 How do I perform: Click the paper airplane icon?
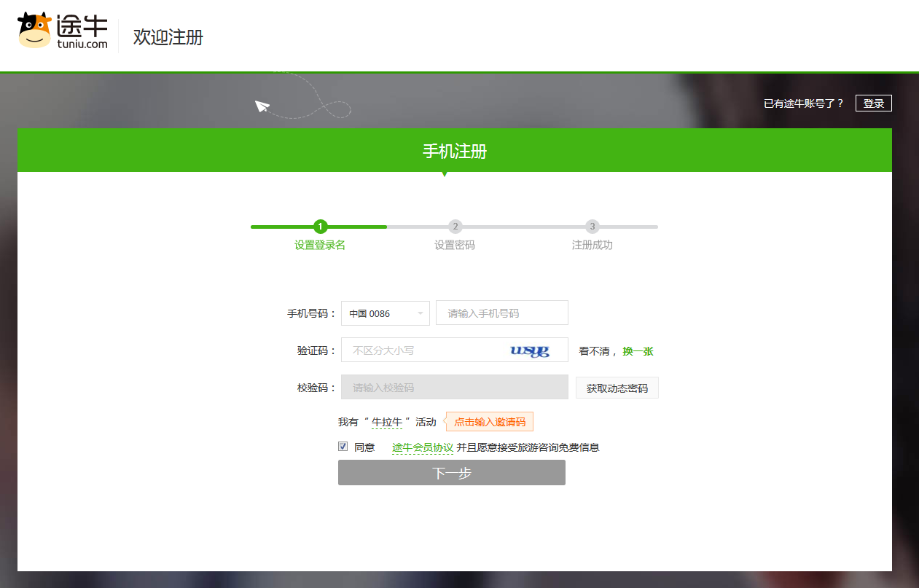262,106
